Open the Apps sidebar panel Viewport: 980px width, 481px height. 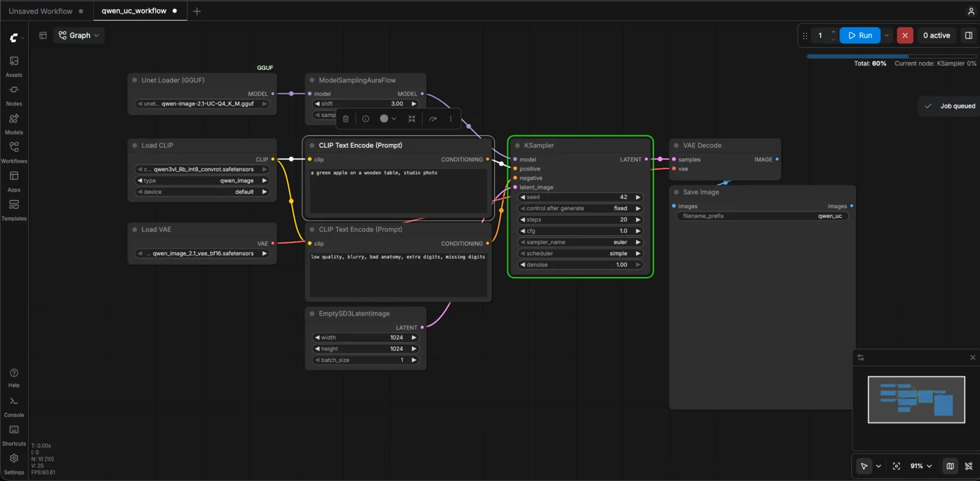click(14, 182)
